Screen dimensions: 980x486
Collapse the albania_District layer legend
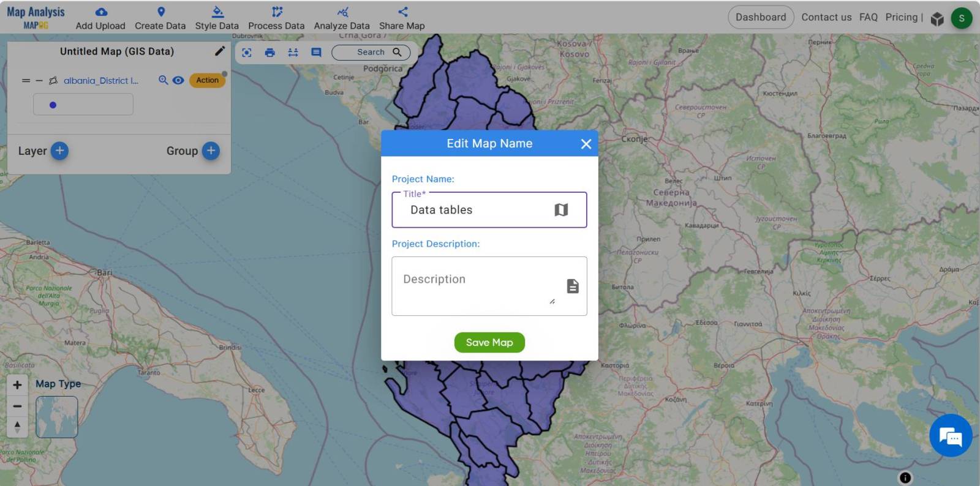point(39,81)
